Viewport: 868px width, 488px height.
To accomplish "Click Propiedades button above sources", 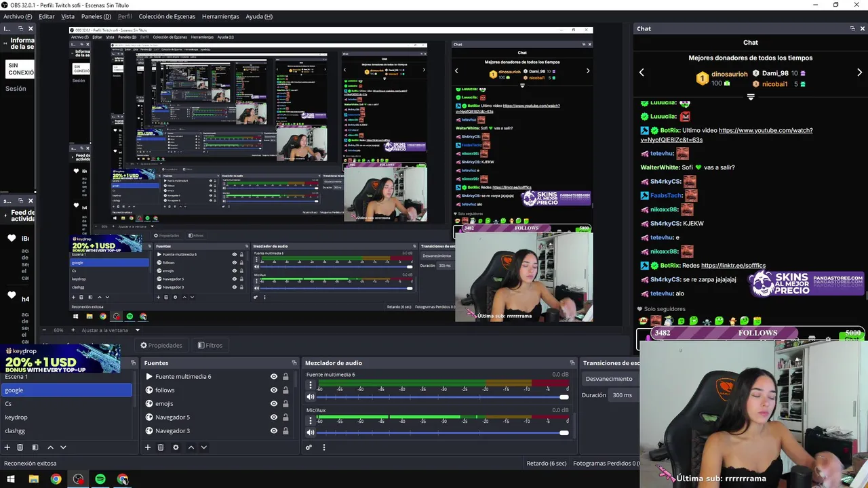I will 161,345.
